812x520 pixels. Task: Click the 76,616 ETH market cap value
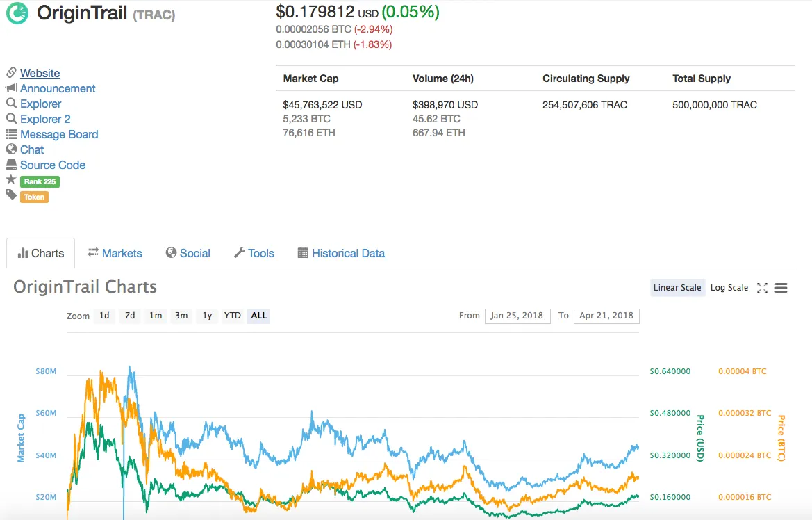tap(309, 133)
